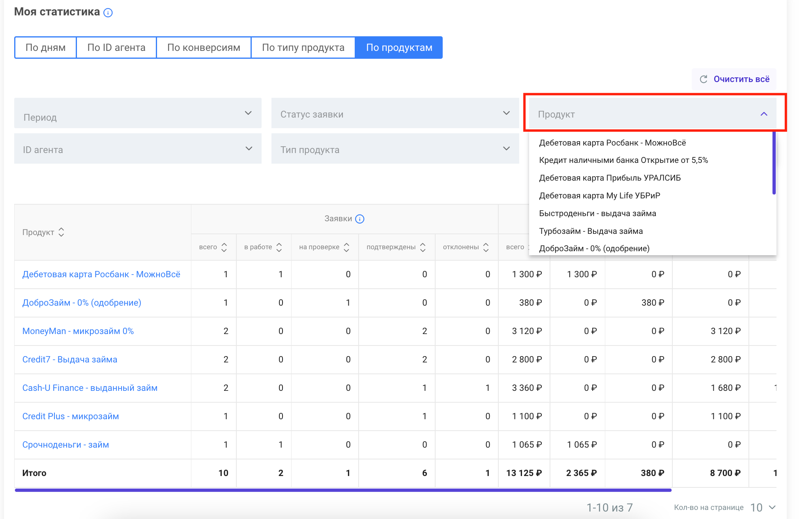Click Срочноденьги 1 065 ₽ всего cell
Screen dimensions: 812x519
click(527, 445)
